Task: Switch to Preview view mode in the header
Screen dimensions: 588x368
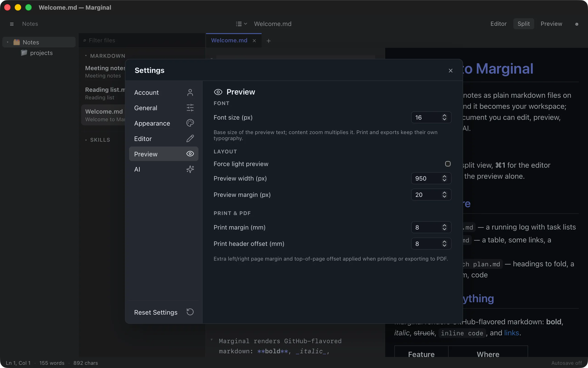Action: [x=551, y=24]
